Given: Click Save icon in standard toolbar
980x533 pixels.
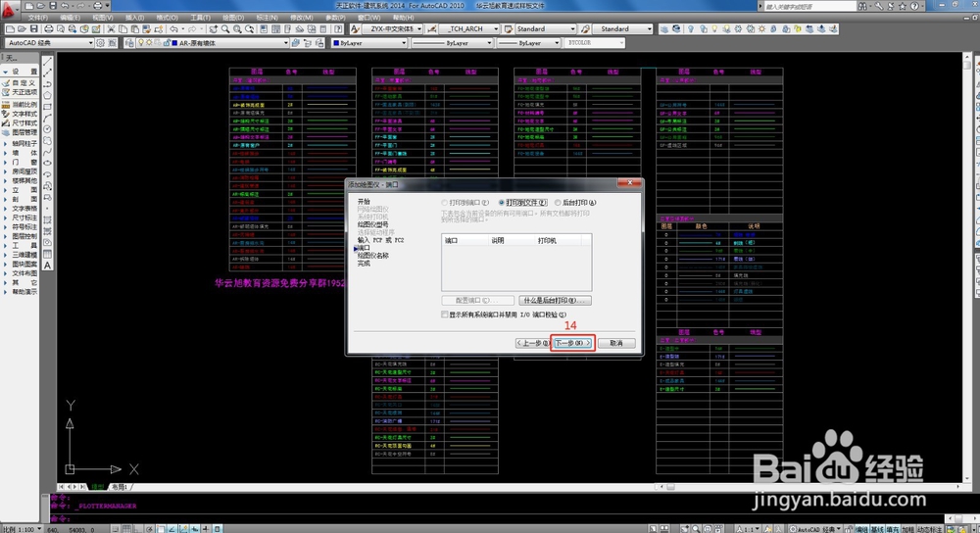Looking at the screenshot, I should (x=34, y=29).
